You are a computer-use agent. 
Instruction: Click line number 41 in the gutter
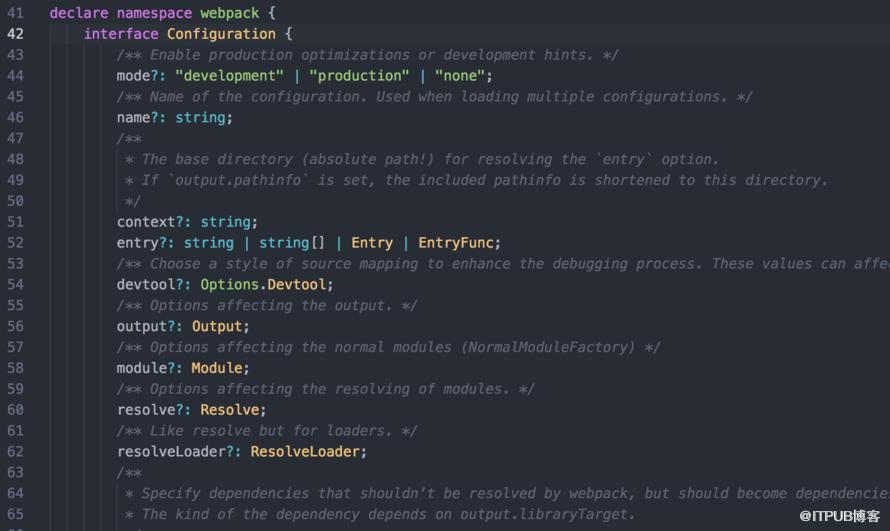tap(15, 13)
